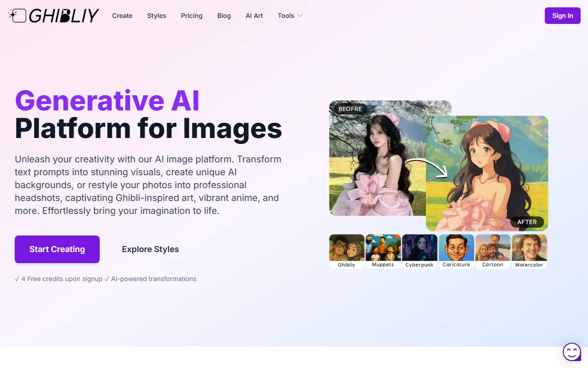The image size is (588, 368).
Task: Choose the Cartoon style thumbnail
Action: (492, 248)
